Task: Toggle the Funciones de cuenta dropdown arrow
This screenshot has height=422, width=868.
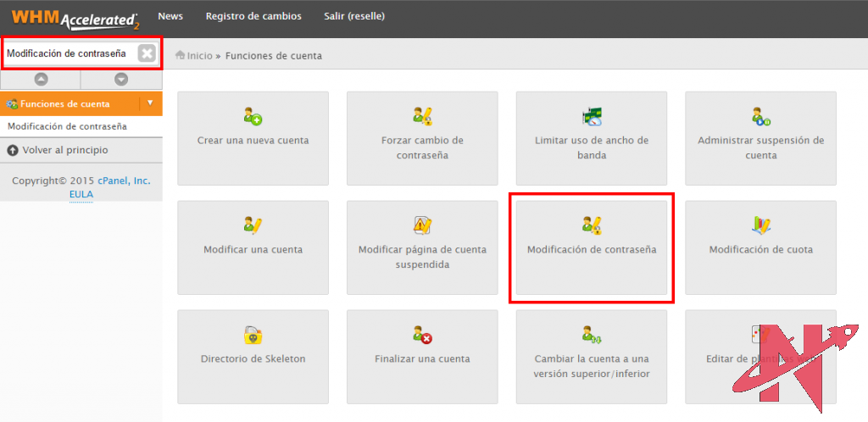Action: tap(150, 103)
